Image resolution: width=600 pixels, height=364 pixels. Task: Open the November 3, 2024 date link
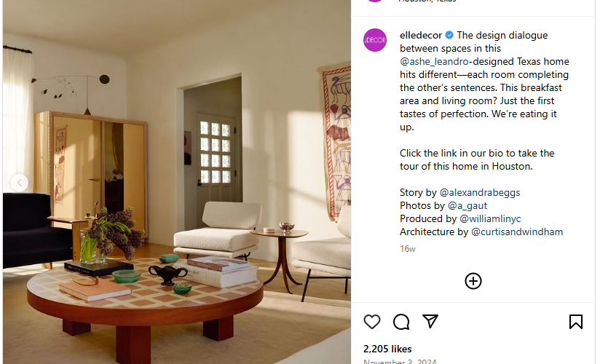(x=400, y=361)
